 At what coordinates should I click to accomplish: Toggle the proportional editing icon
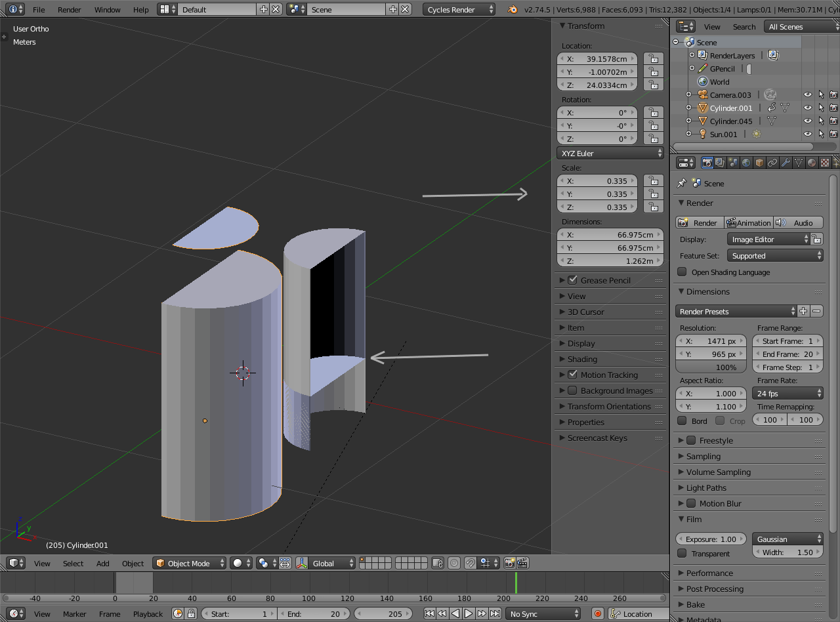point(454,563)
